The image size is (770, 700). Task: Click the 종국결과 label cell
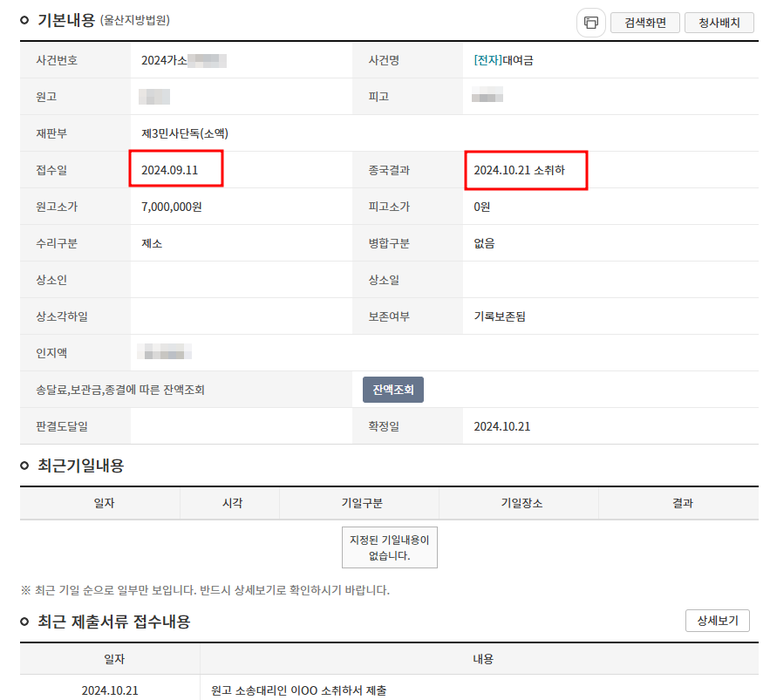407,170
